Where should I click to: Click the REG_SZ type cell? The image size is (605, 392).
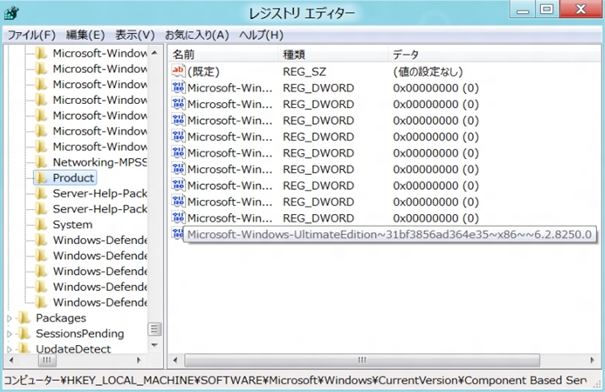(304, 72)
